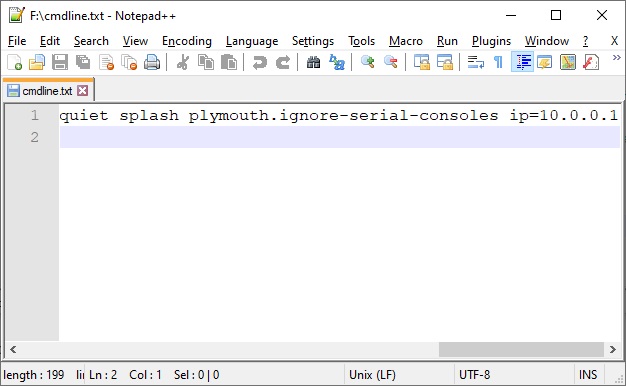Click length : 199 in status bar
The image size is (626, 386).
34,375
